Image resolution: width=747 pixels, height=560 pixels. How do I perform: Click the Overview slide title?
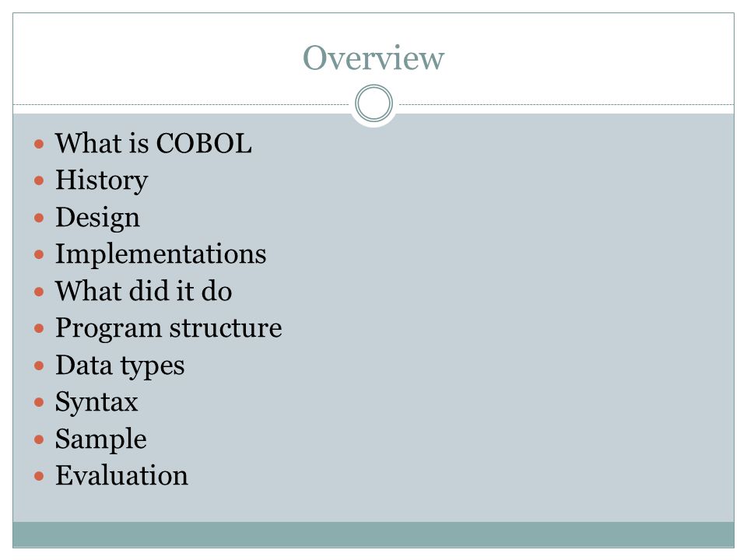coord(373,58)
